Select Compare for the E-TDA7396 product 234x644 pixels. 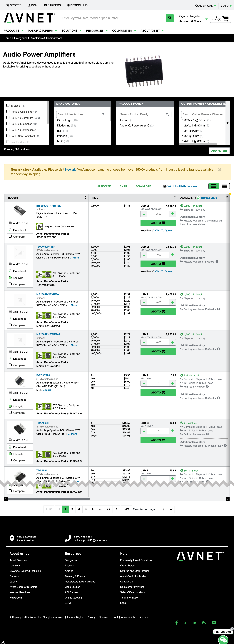click(x=10, y=413)
